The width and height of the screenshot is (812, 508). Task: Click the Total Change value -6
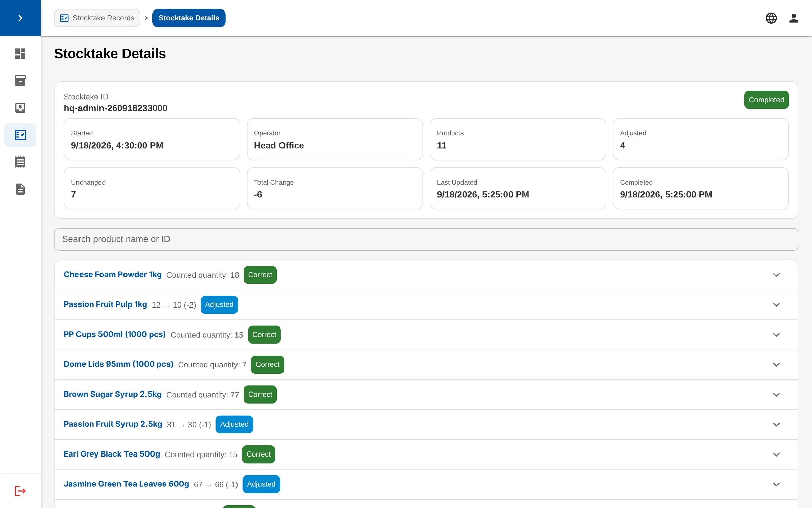258,195
